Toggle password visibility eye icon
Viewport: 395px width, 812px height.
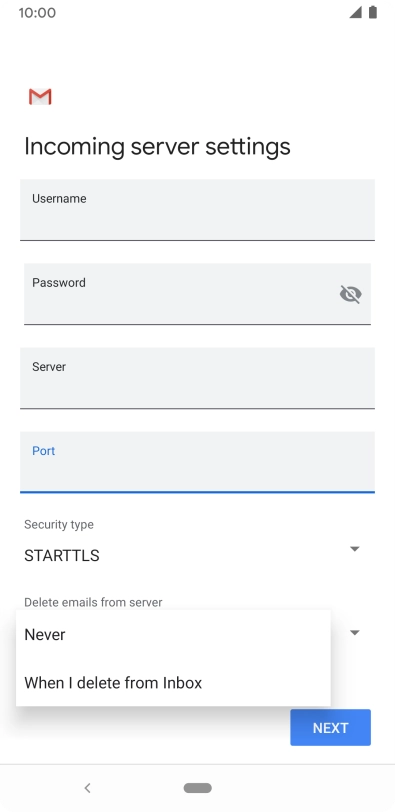[x=350, y=294]
